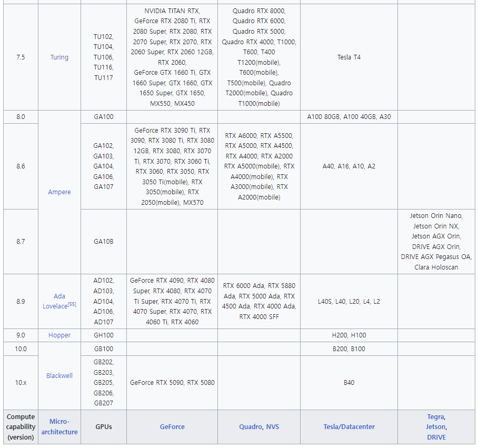
Task: Click the GH100 GPU cell
Action: tap(104, 335)
